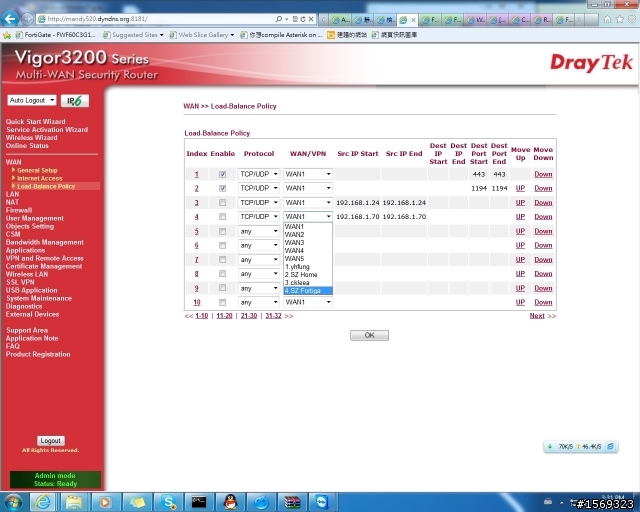Screen dimensions: 640x512
Task: Click the browser forward arrow button
Action: [27, 19]
